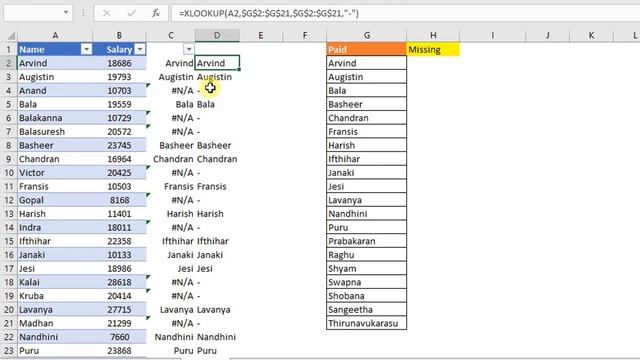This screenshot has width=640, height=360.
Task: Click cell C15 showing Ifthihar
Action: click(x=171, y=241)
